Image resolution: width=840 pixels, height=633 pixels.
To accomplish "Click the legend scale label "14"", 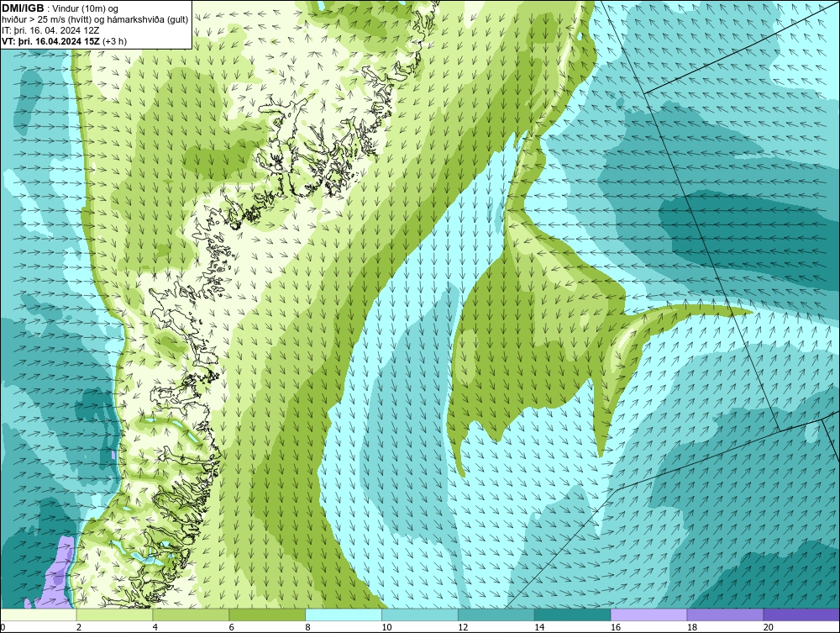I will [539, 627].
